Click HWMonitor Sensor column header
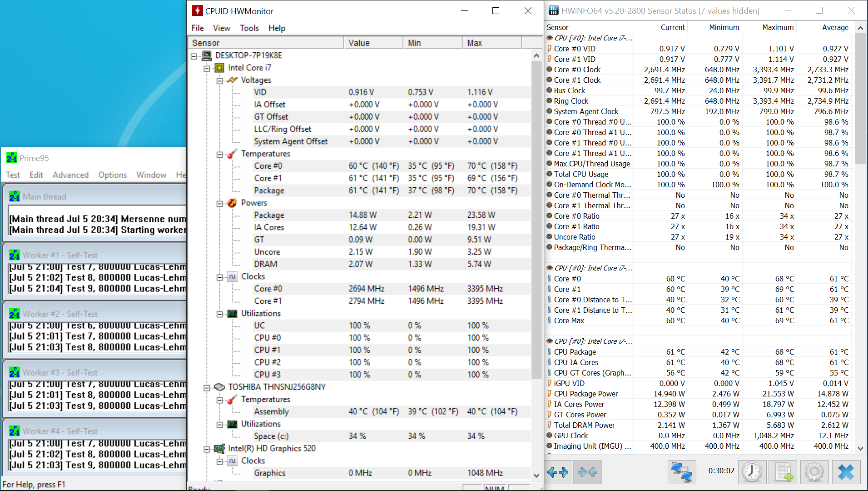The image size is (868, 491). (266, 43)
